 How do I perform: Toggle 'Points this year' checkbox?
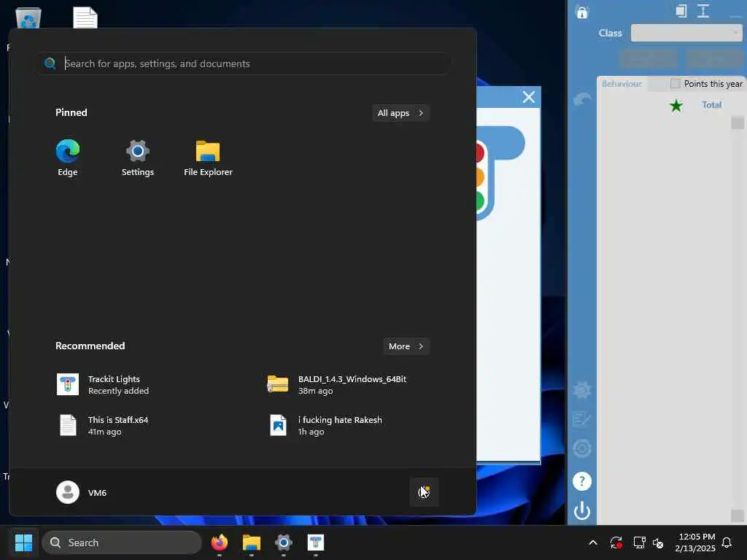[x=675, y=83]
